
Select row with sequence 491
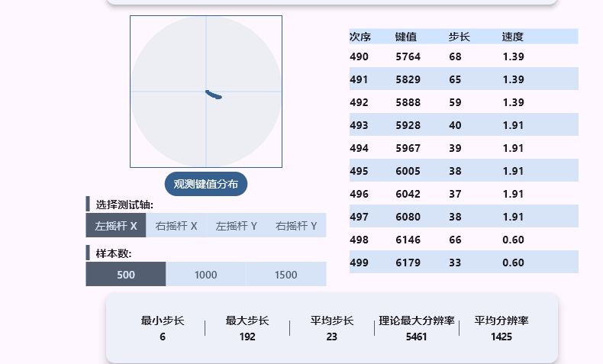pyautogui.click(x=464, y=79)
